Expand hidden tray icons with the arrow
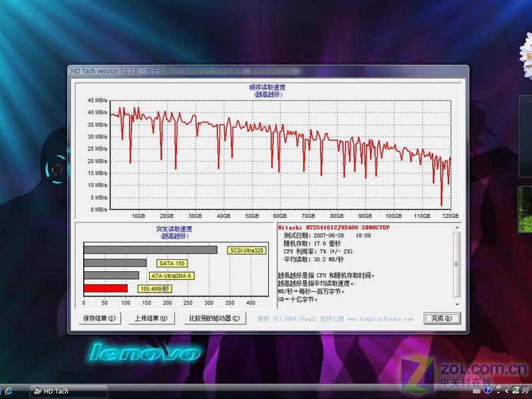The width and height of the screenshot is (532, 399). 507,391
